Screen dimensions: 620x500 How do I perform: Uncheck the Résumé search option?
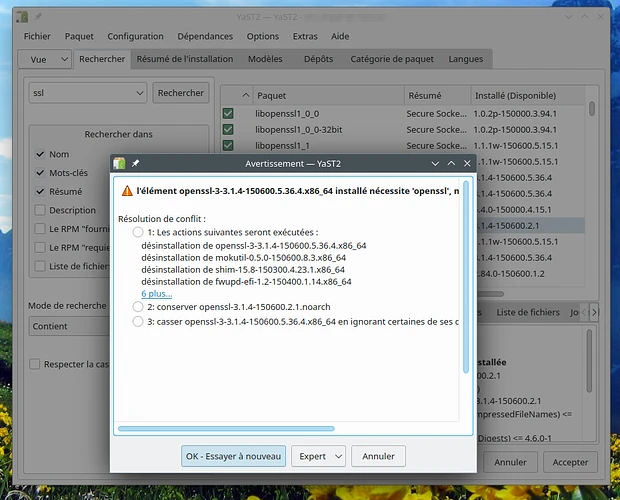tap(40, 191)
